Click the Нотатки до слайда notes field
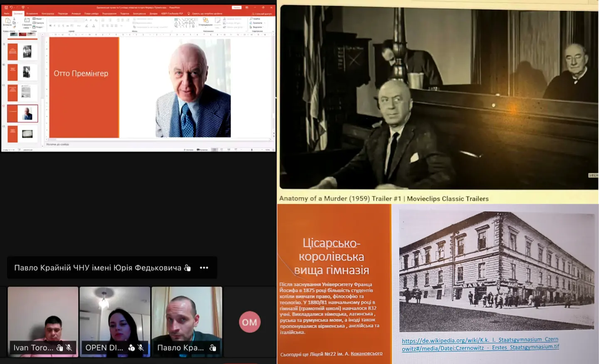Viewport: 599px width, 364px height. click(58, 144)
